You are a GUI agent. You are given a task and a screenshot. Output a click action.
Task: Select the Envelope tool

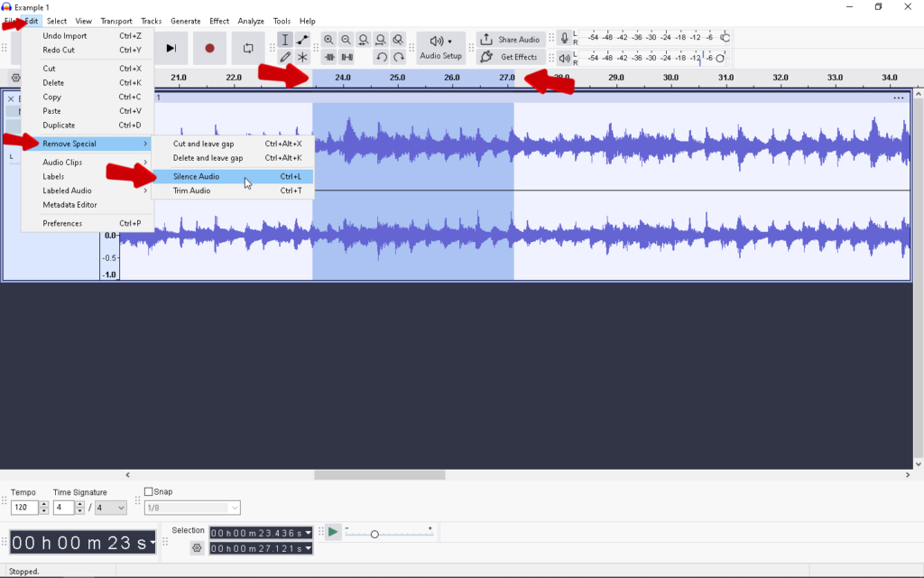pyautogui.click(x=302, y=40)
